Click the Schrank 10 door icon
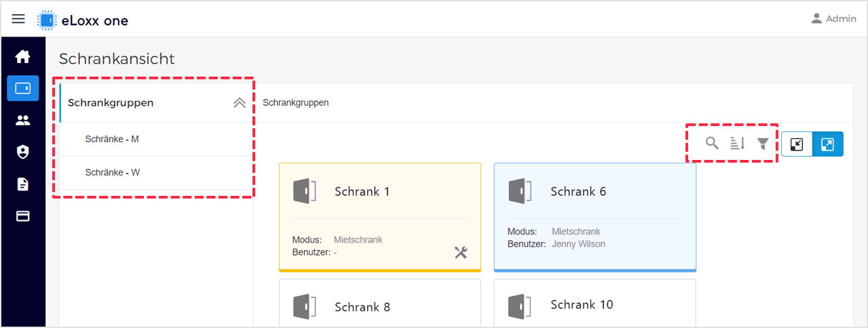Viewport: 868px width, 328px height. [521, 306]
